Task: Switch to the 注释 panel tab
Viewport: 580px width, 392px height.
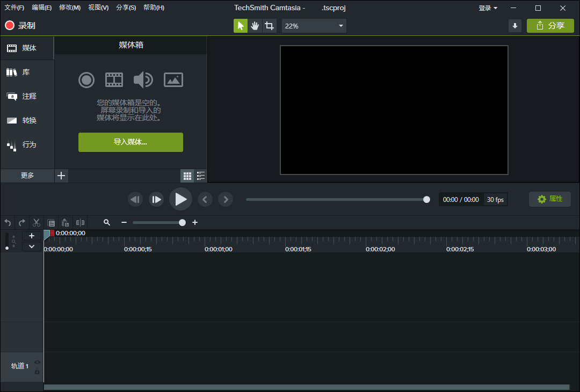Action: click(x=26, y=96)
